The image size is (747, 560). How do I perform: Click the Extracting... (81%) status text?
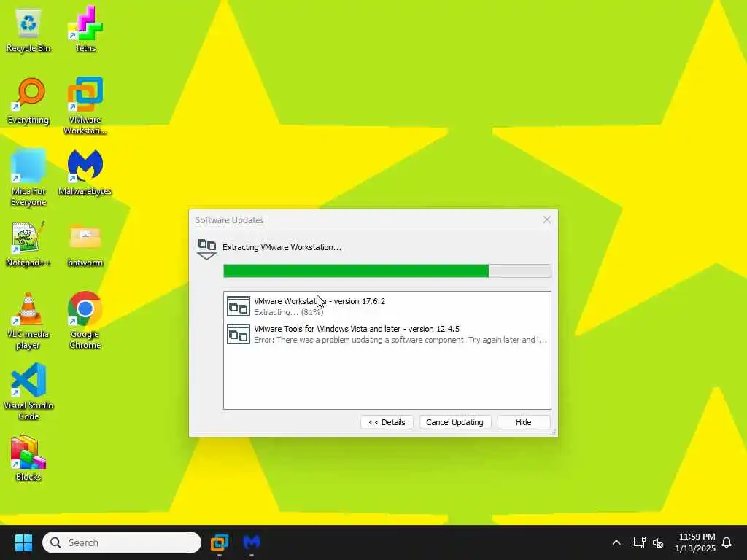point(289,312)
